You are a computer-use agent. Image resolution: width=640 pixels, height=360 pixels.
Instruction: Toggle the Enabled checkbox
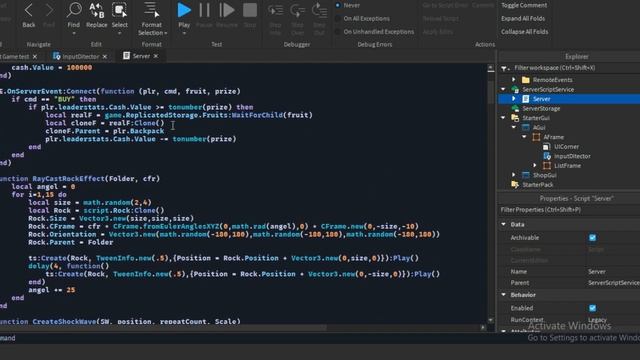coord(592,308)
